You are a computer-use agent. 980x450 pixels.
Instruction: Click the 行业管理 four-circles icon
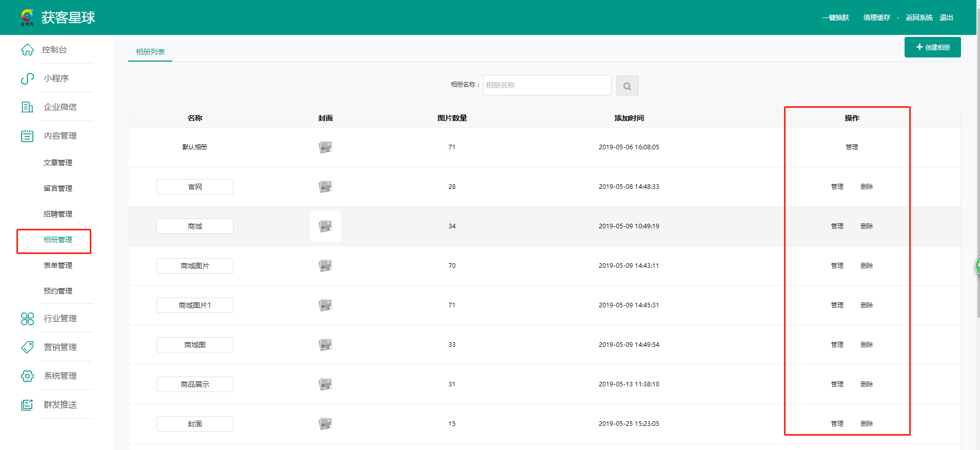pos(27,319)
